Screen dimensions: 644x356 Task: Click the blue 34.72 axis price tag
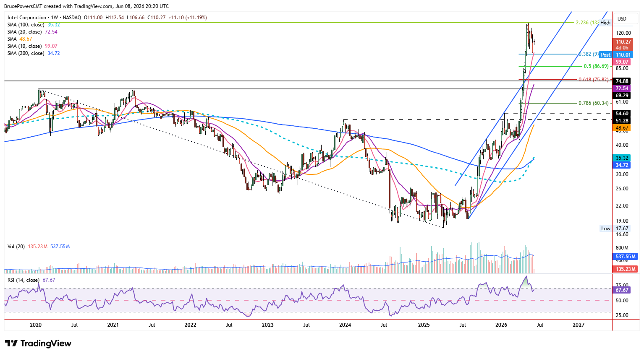click(622, 165)
